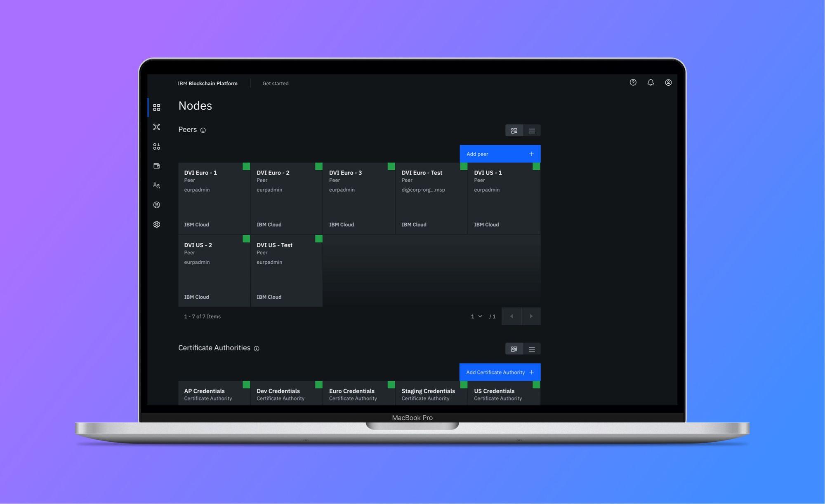The width and height of the screenshot is (825, 504).
Task: Toggle list view for Certificate Authorities
Action: click(x=532, y=348)
